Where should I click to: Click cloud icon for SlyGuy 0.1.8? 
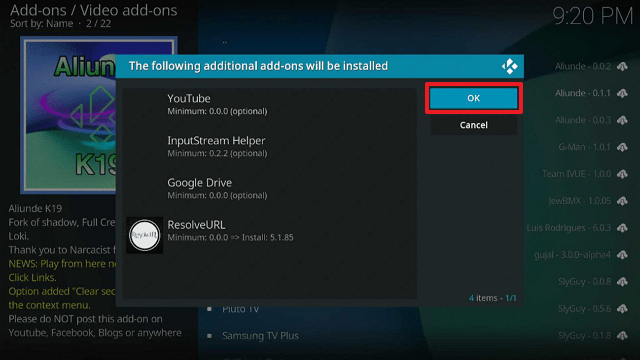click(622, 336)
